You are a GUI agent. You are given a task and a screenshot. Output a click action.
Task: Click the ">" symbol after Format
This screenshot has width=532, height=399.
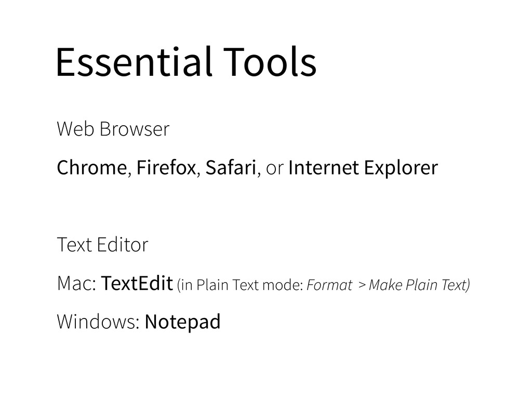(362, 285)
